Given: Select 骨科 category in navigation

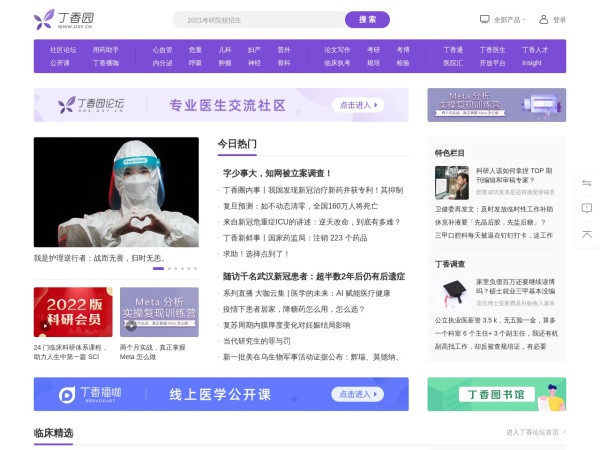Looking at the screenshot, I should 284,63.
